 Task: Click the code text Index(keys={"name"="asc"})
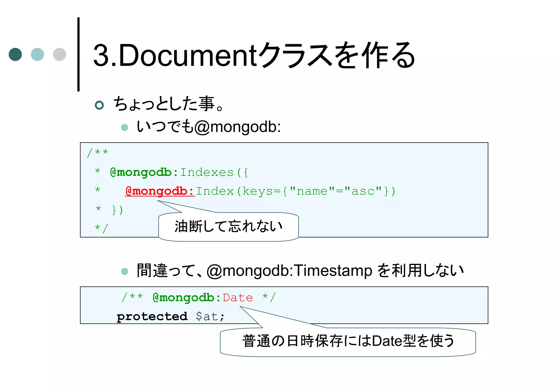(x=296, y=191)
